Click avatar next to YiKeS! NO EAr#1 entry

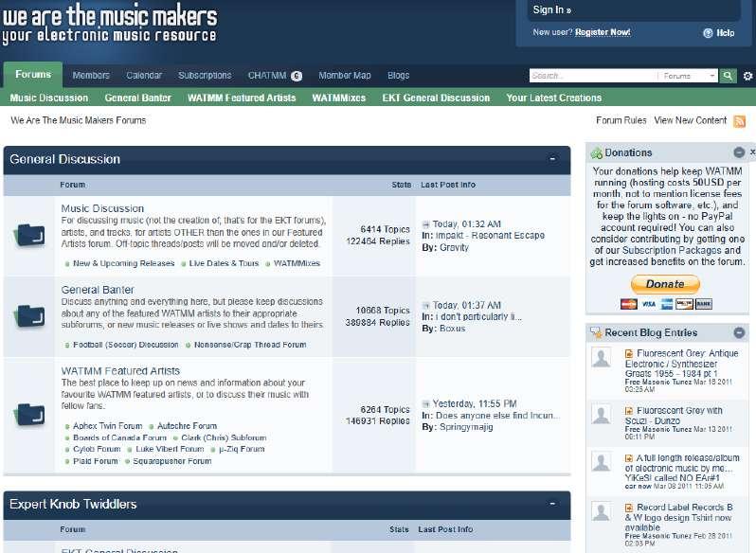click(602, 461)
